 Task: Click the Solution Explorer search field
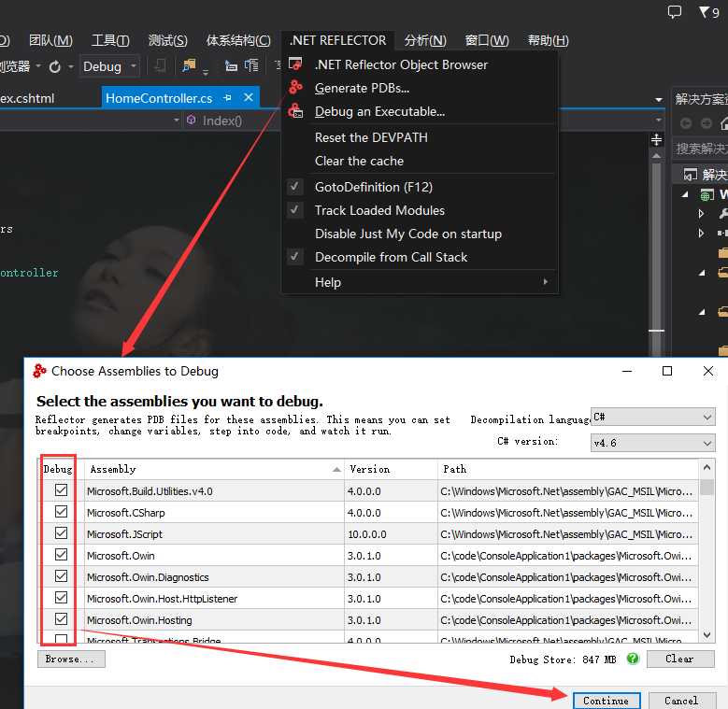tap(701, 149)
